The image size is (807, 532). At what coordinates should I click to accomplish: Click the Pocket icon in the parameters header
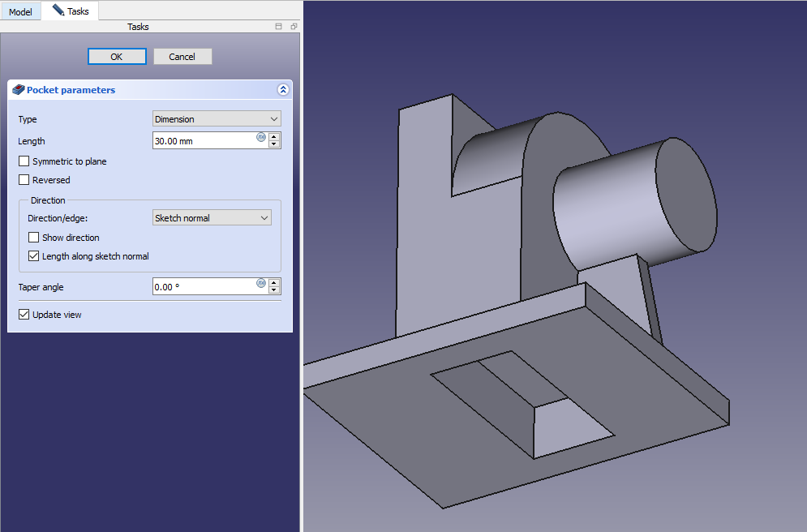[19, 90]
